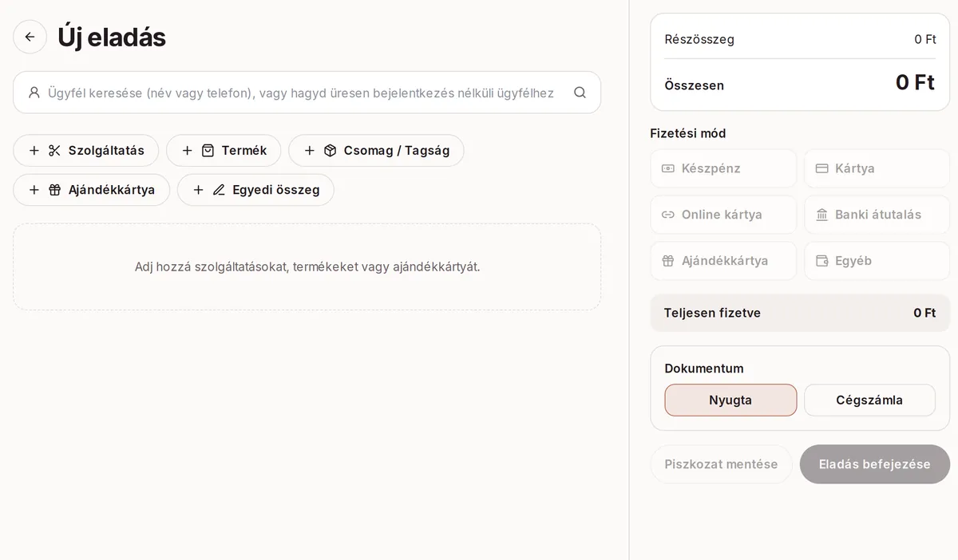This screenshot has height=560, width=958.
Task: Switch document type to Cégszámla
Action: click(x=869, y=400)
